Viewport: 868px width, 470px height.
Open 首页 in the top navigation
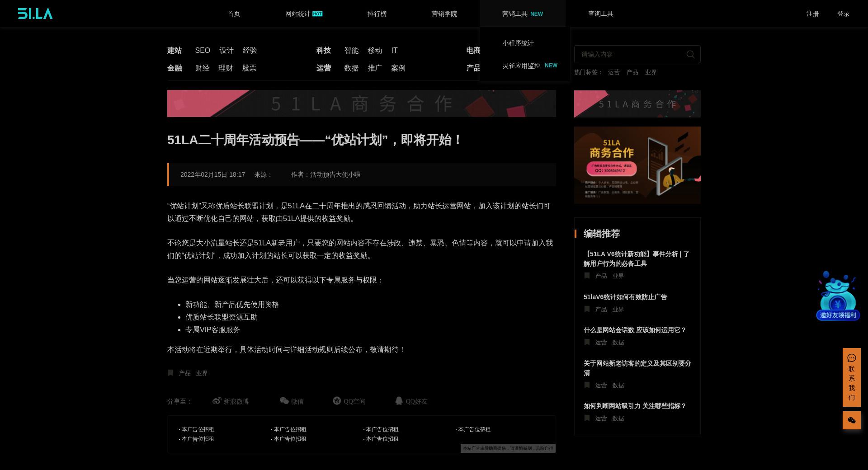234,14
